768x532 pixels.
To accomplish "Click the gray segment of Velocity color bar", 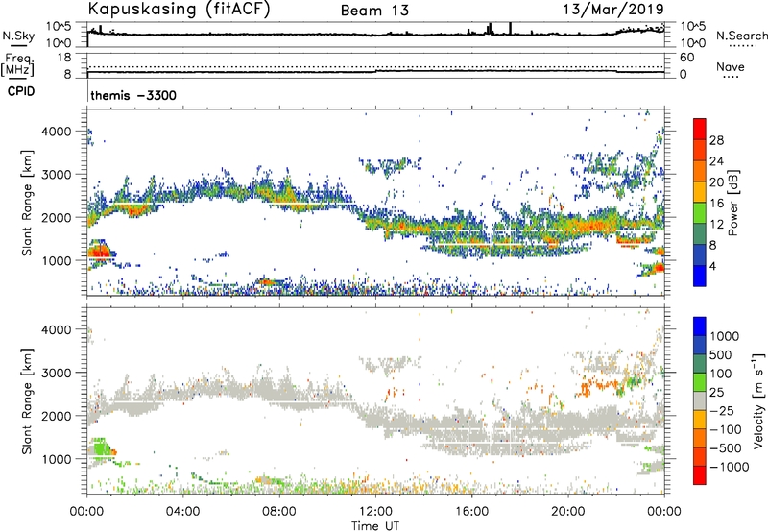I will (700, 401).
